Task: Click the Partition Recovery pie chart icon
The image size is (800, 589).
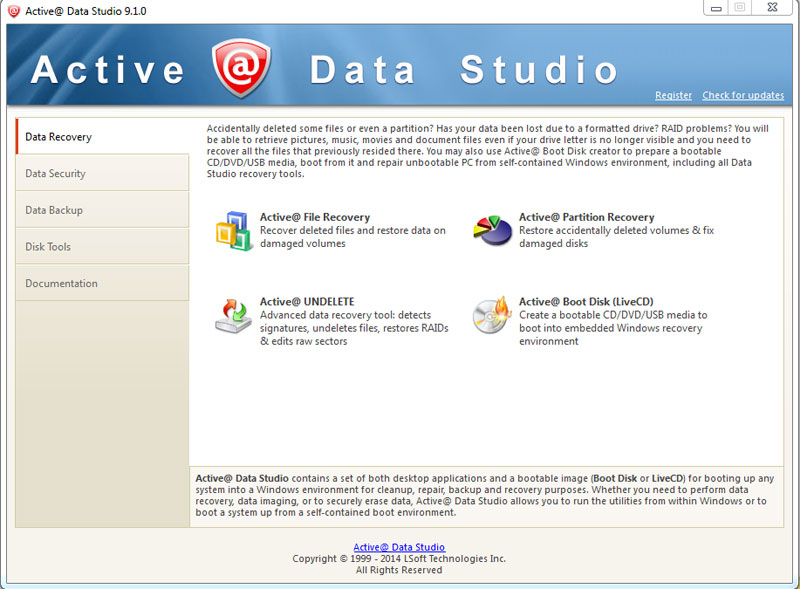Action: click(492, 230)
